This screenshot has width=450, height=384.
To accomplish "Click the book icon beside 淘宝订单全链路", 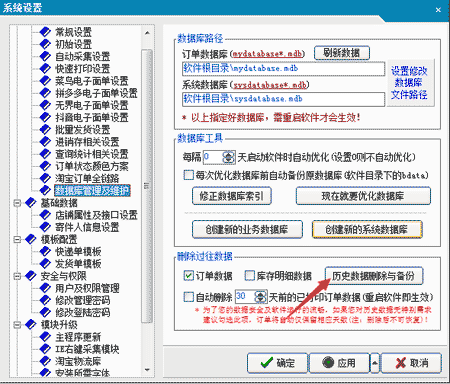I will click(45, 178).
